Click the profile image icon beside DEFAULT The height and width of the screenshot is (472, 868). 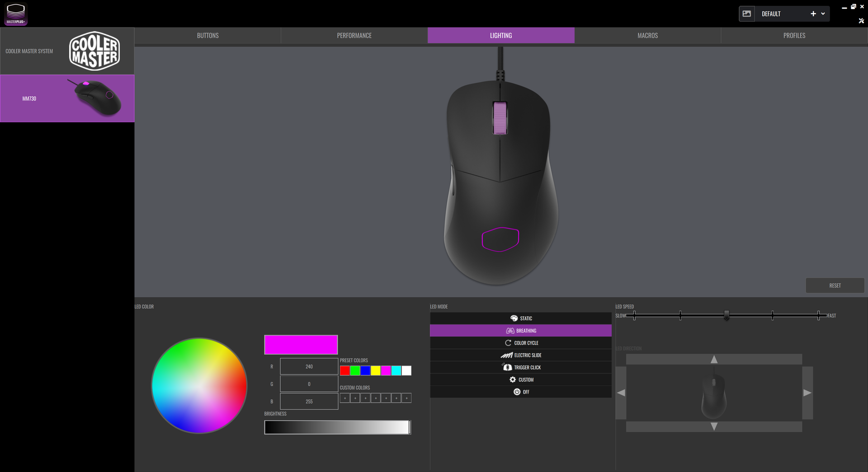tap(747, 14)
